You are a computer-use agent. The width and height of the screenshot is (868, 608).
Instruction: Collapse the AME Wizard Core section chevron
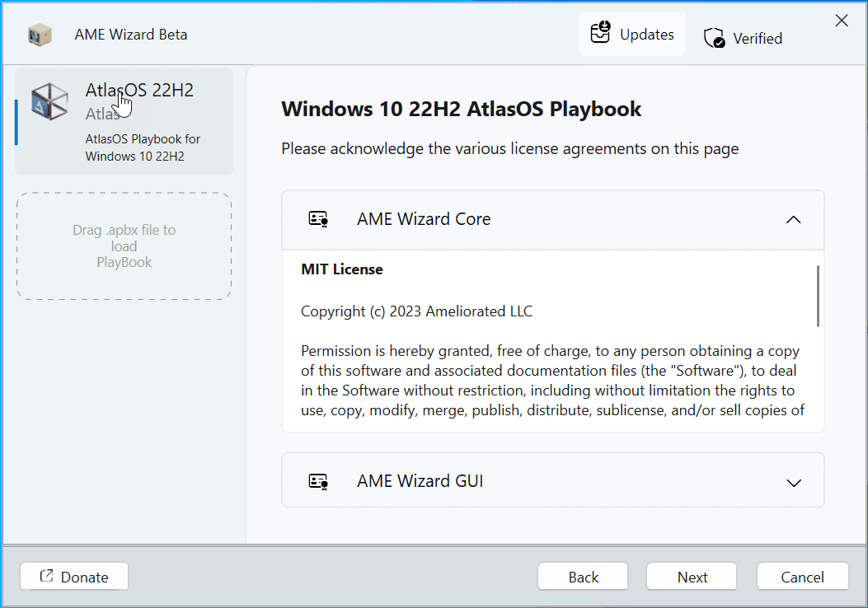tap(793, 220)
